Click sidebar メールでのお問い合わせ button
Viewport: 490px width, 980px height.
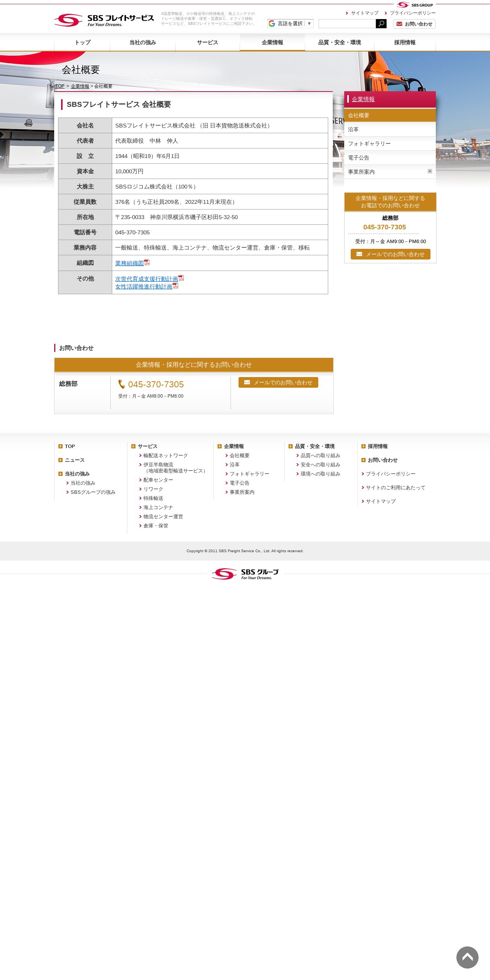point(390,254)
